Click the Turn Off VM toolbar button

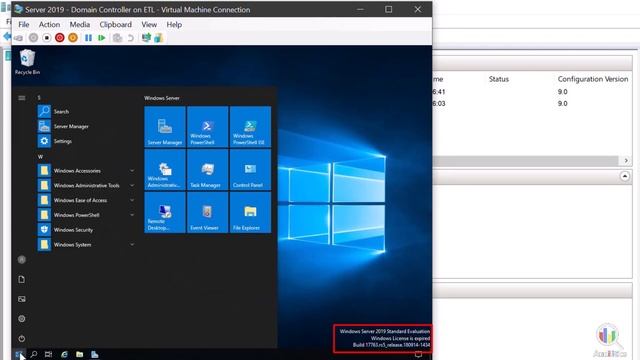(x=47, y=38)
